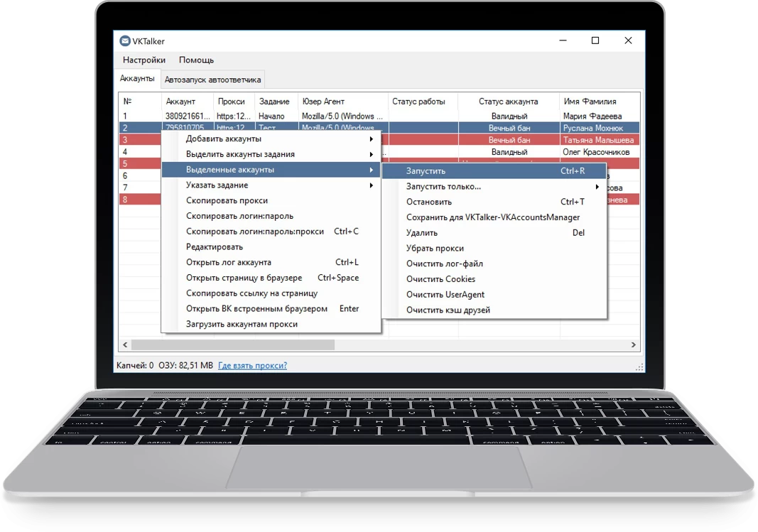
Task: Click the ОЗУ: 82,51 MB status text
Action: [185, 366]
